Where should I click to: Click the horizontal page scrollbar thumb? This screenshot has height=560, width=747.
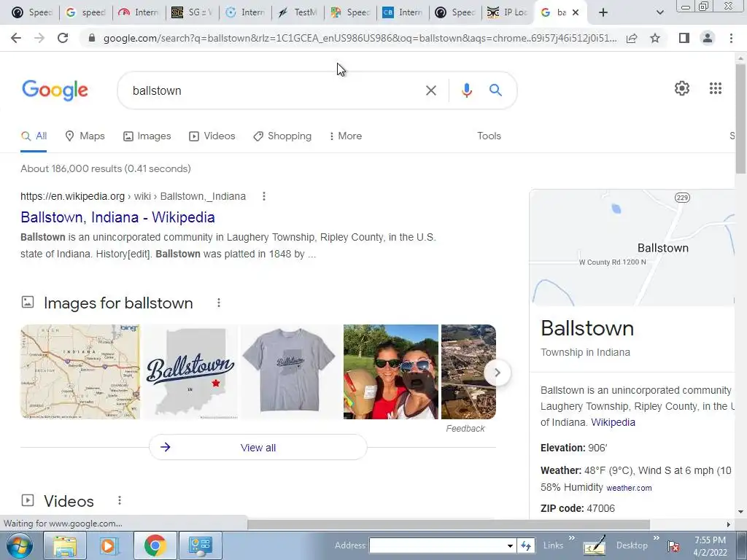point(449,524)
